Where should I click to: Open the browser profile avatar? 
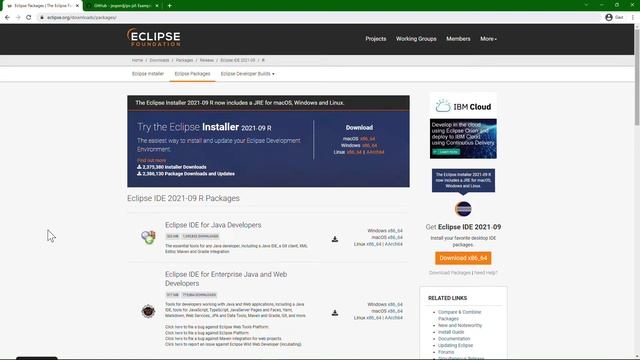tap(609, 18)
